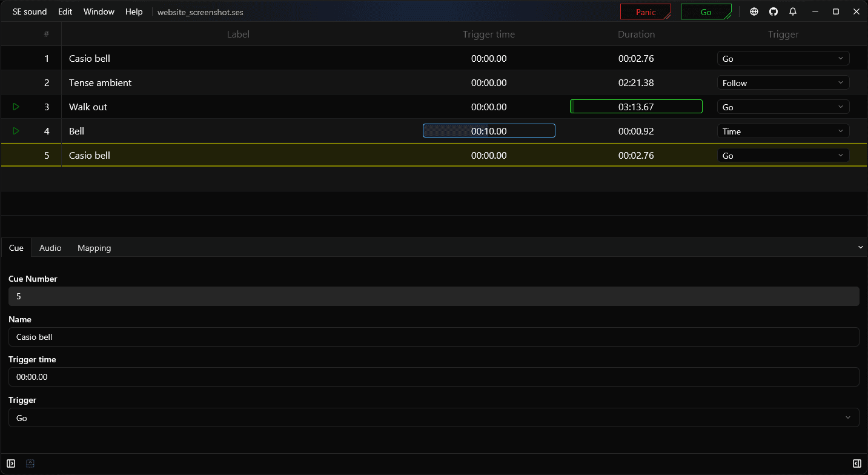Click the Trigger time column header

click(489, 35)
